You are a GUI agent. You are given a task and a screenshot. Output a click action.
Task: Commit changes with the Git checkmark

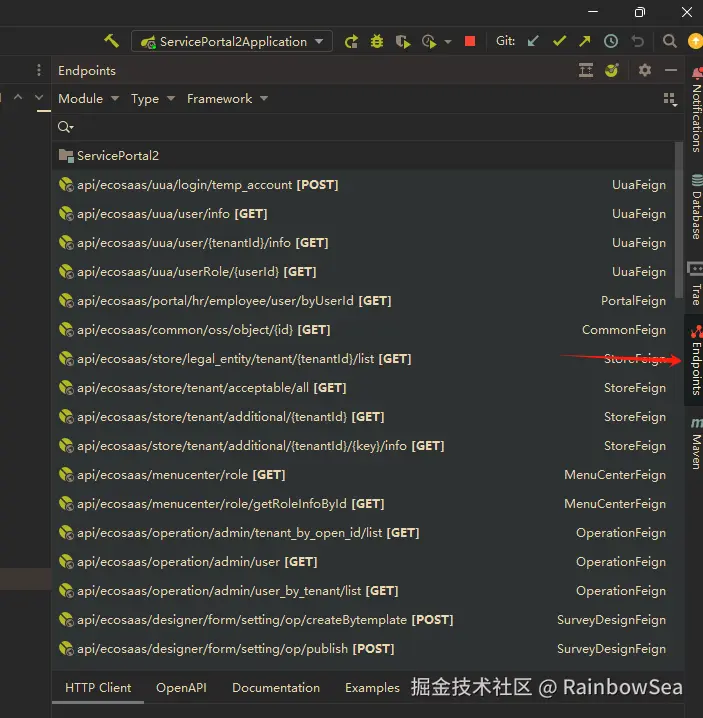pos(559,41)
